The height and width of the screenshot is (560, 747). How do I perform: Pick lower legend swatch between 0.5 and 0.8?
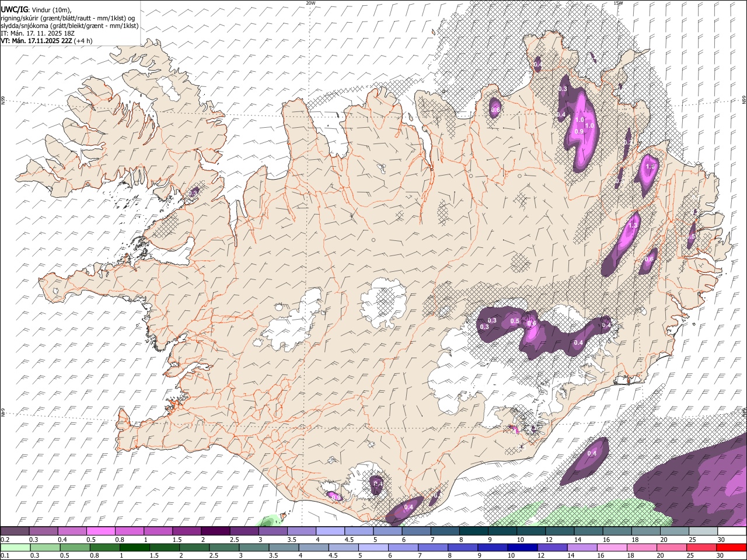[75, 547]
